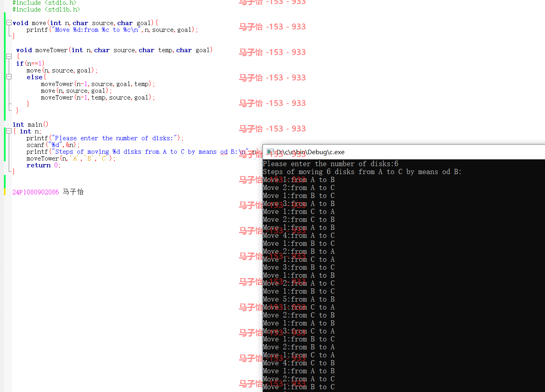Click the c.exe console window icon

pos(270,152)
